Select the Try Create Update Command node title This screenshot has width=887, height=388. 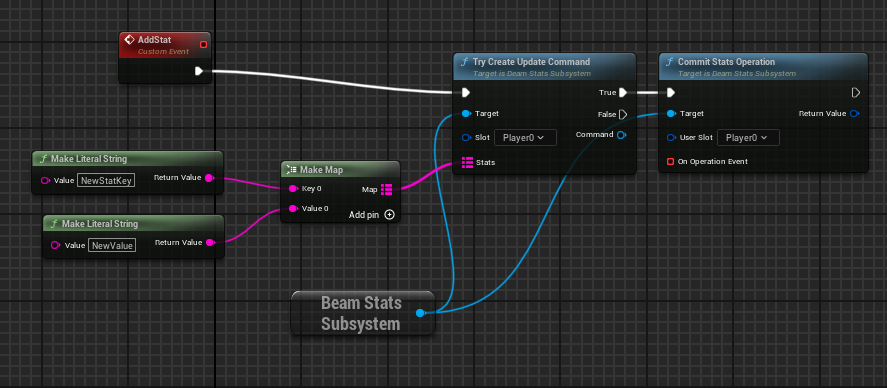point(531,62)
